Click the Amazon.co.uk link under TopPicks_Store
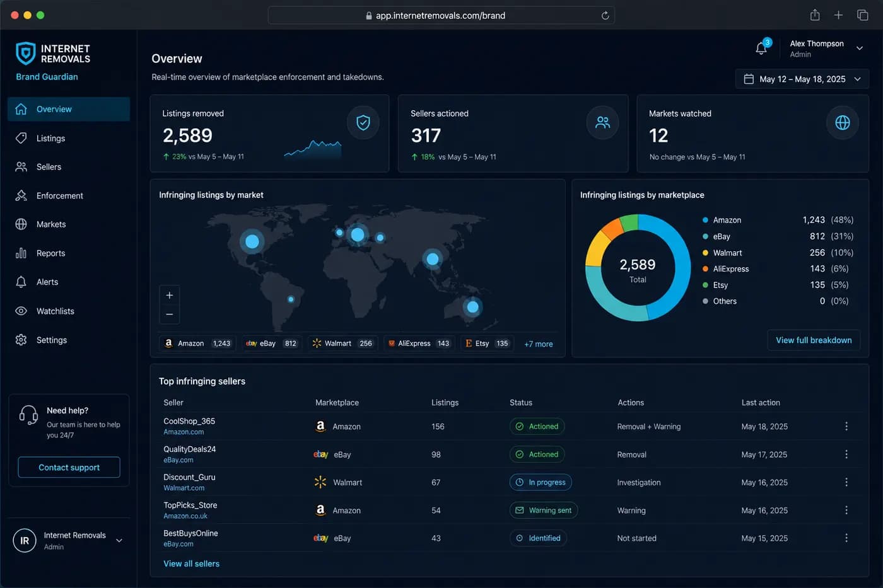This screenshot has width=883, height=588. pos(185,516)
